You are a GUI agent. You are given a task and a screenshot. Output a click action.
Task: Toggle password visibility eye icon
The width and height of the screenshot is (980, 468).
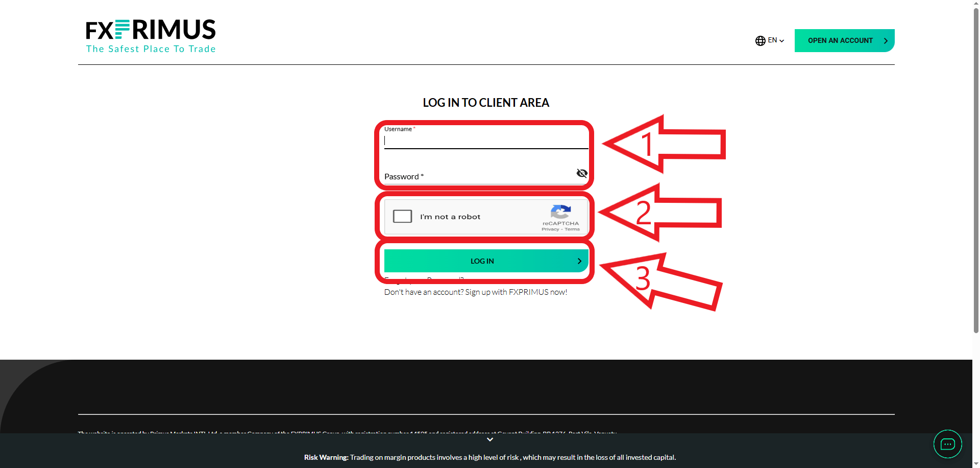(x=581, y=174)
